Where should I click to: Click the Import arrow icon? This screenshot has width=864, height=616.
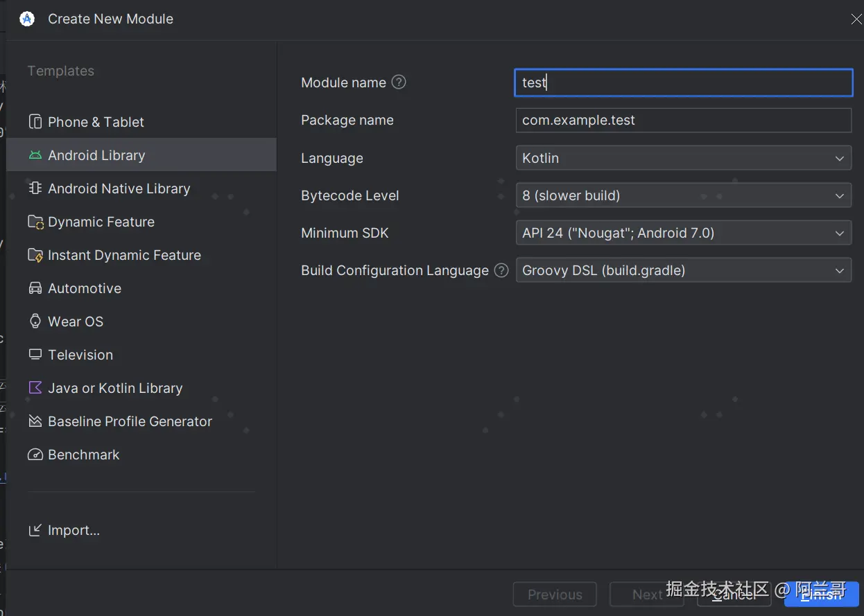coord(35,530)
